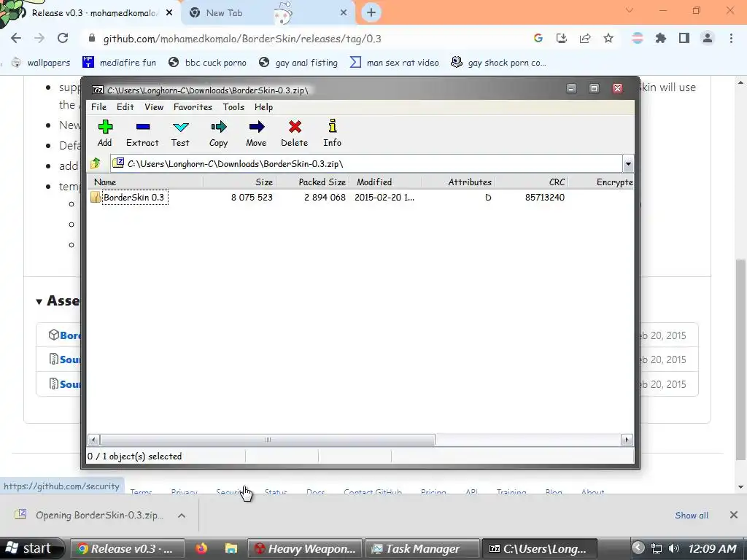Screen dimensions: 747x560
Task: Open a new Chrome tab with plus
Action: point(371,12)
